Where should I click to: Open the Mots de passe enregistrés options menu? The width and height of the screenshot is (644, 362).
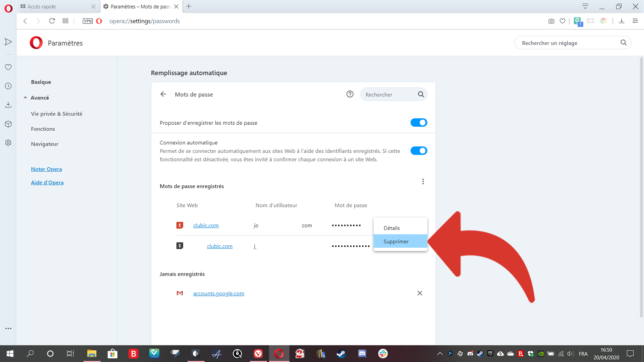(423, 181)
